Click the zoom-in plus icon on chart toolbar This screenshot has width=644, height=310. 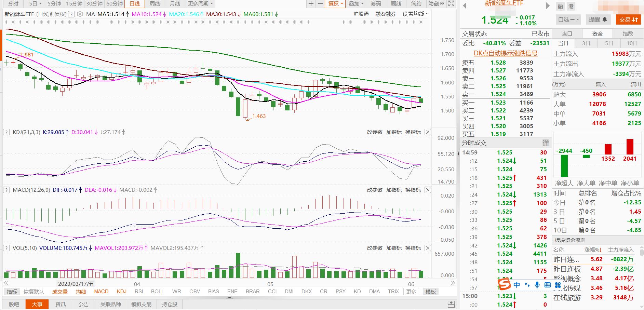[311, 4]
